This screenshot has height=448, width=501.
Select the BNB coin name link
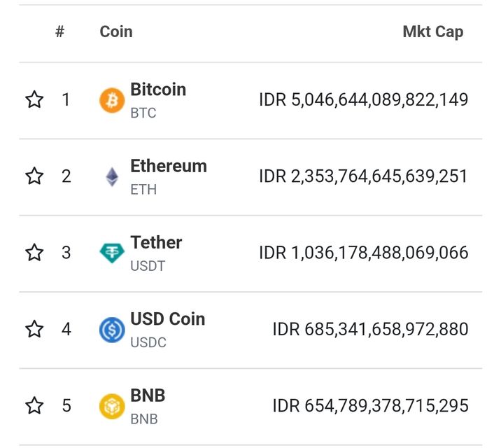pos(148,395)
